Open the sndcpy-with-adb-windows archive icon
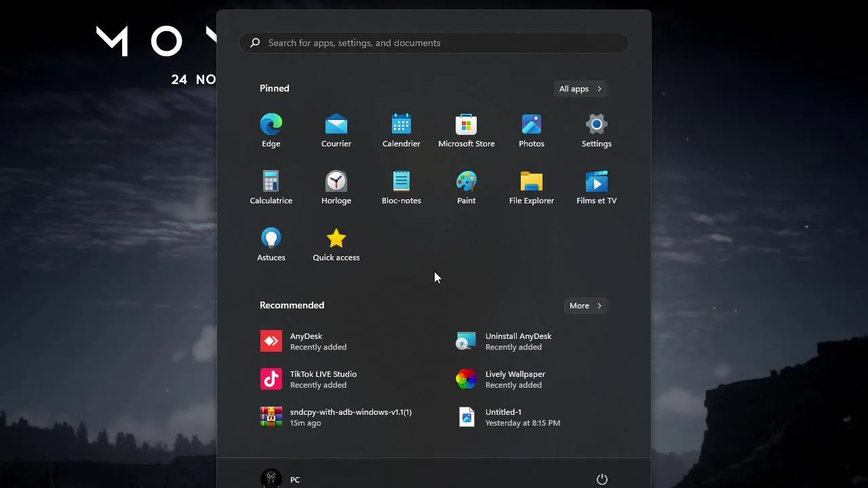Screen dimensions: 868x488 coord(271,418)
